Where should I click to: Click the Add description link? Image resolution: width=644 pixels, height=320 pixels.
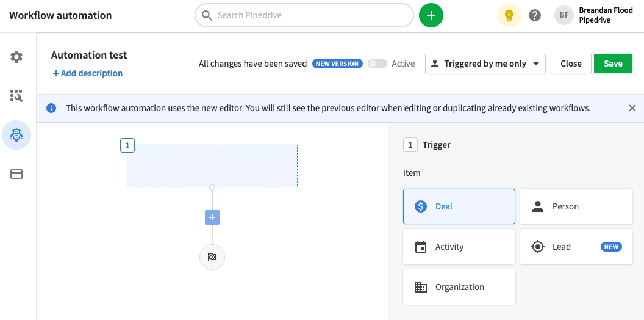click(x=87, y=73)
